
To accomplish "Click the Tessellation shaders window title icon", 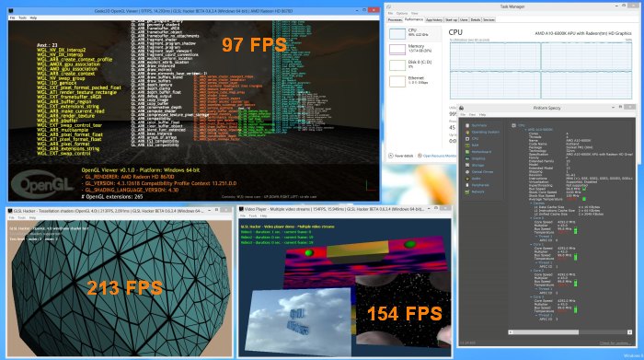I will click(x=10, y=211).
